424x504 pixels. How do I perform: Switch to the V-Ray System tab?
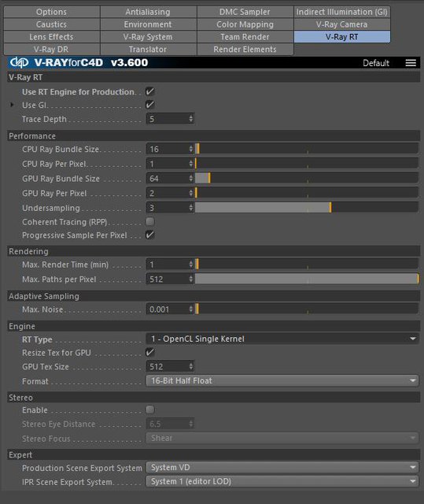149,37
